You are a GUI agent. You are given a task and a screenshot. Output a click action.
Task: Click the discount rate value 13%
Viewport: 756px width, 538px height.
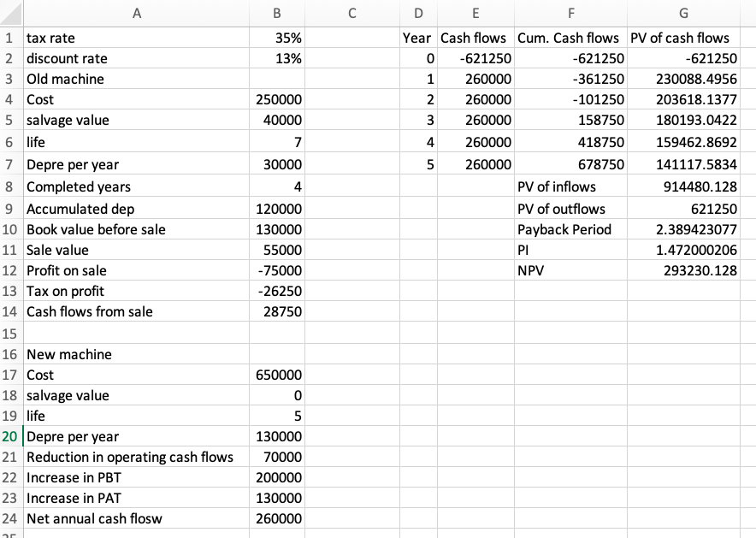coord(277,58)
